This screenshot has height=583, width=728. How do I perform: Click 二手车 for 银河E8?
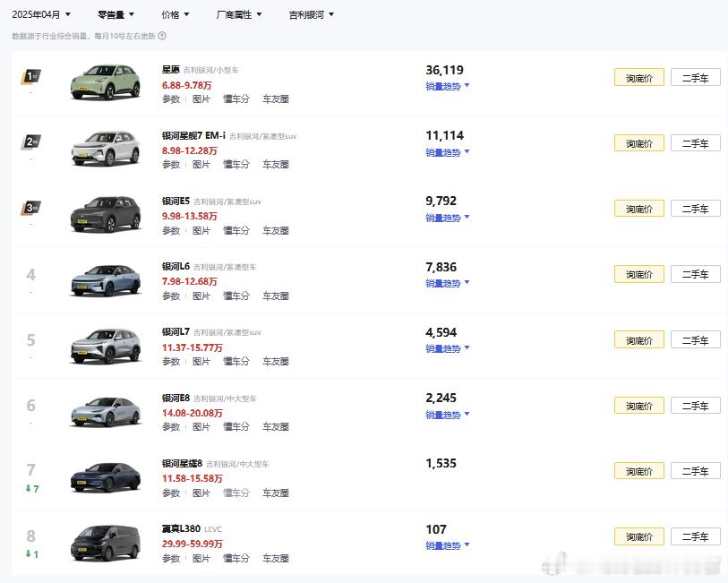click(696, 405)
